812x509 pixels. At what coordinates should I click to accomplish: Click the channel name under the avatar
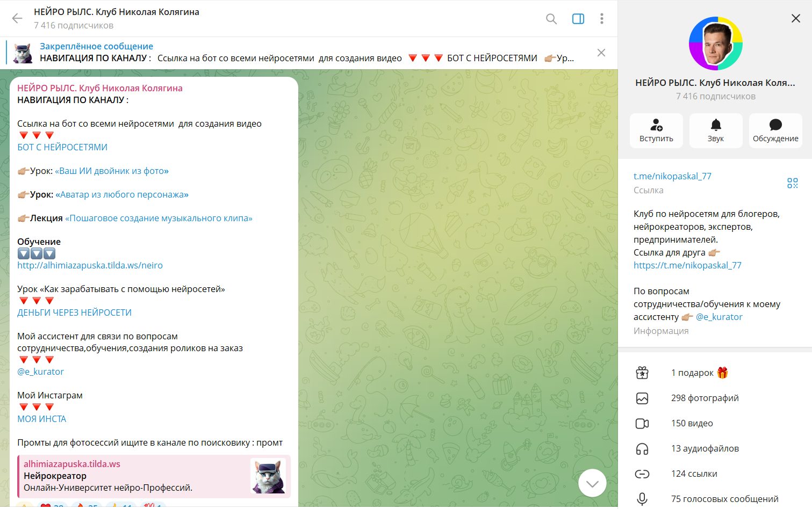click(715, 83)
